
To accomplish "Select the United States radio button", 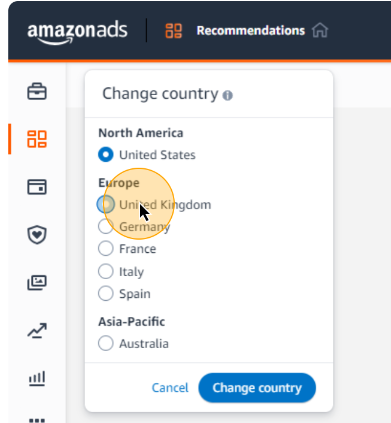I will click(106, 155).
